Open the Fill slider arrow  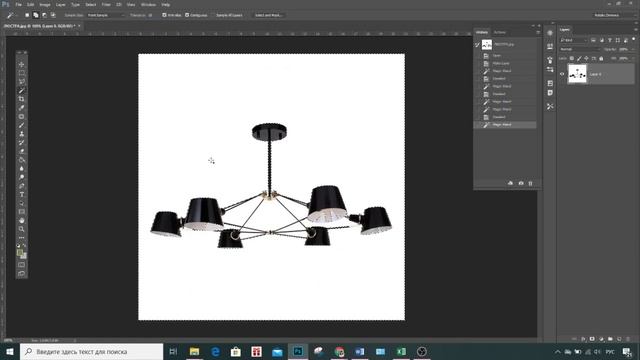(x=633, y=58)
